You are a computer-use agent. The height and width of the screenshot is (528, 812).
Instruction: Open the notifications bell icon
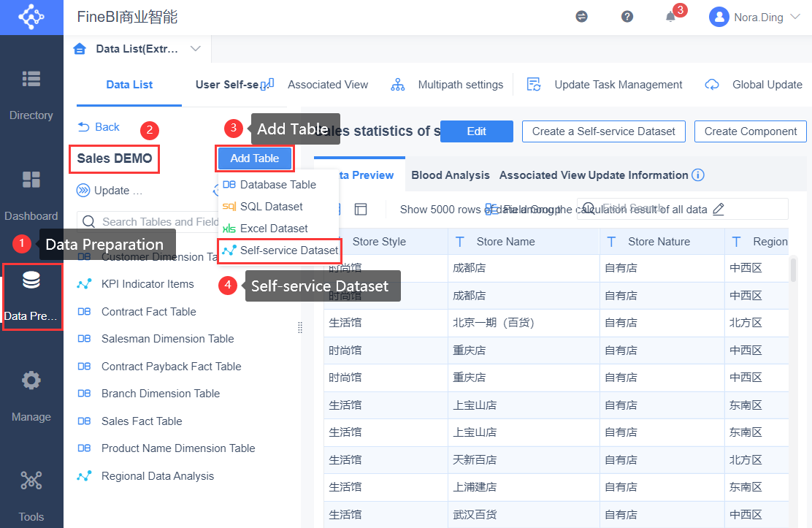pyautogui.click(x=670, y=17)
